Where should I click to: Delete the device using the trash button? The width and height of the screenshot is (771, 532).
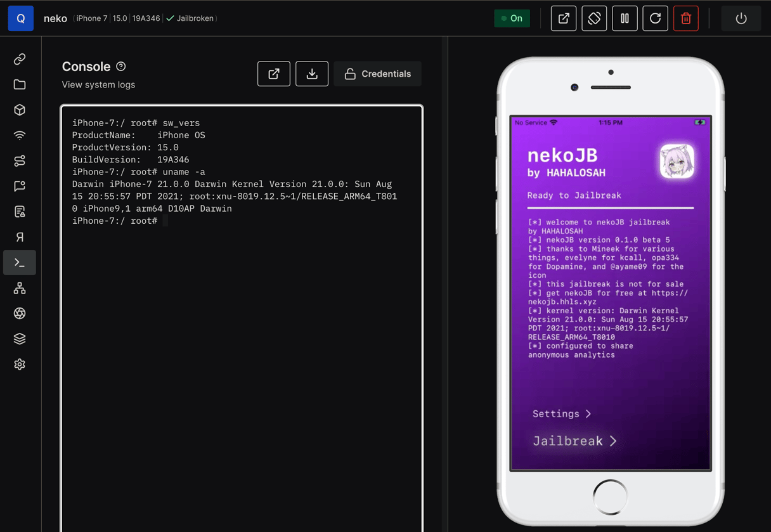(x=685, y=18)
